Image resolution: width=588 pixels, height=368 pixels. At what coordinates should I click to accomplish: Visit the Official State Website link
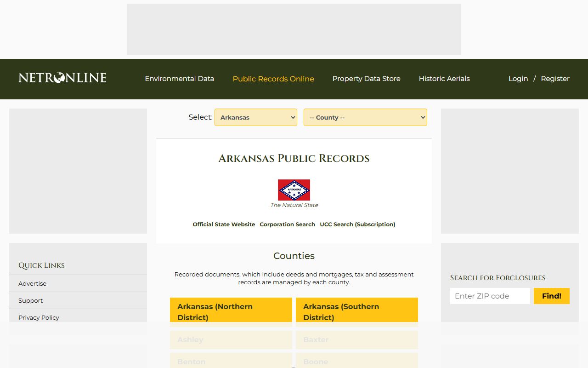click(224, 224)
